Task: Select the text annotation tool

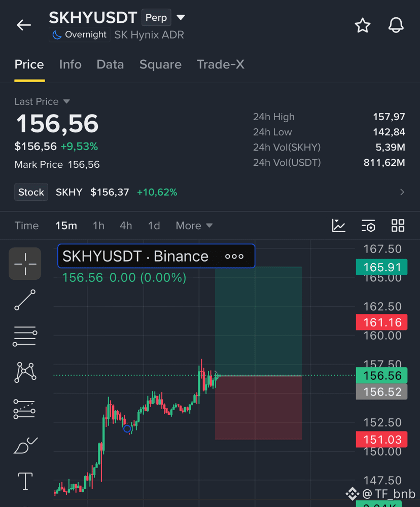Action: 25,481
